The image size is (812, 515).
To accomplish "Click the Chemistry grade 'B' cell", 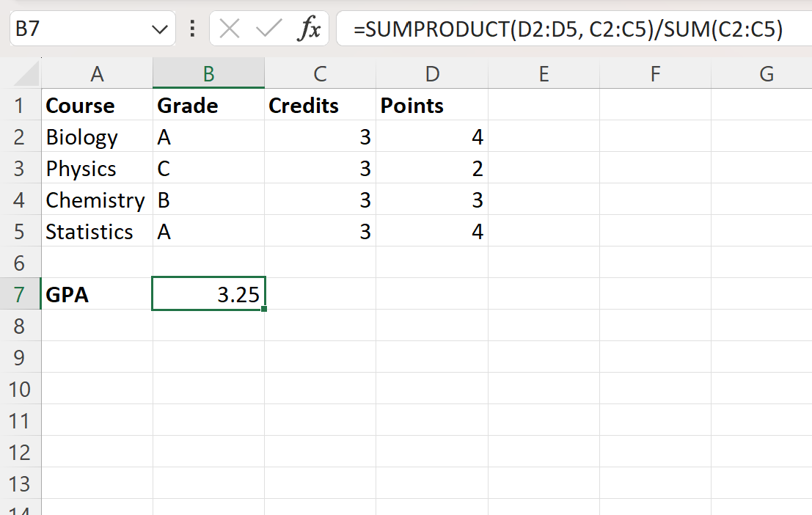I will [x=209, y=200].
